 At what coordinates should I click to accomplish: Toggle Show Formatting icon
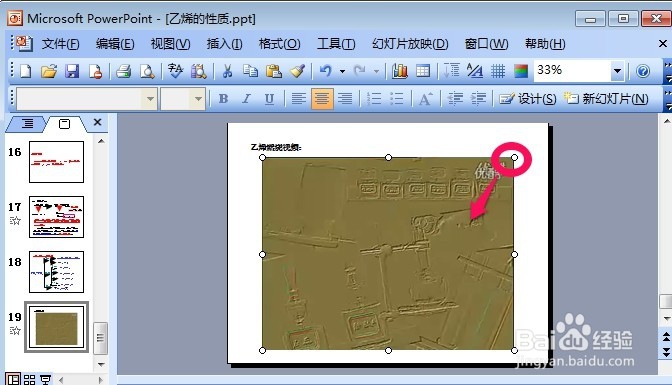click(x=474, y=71)
